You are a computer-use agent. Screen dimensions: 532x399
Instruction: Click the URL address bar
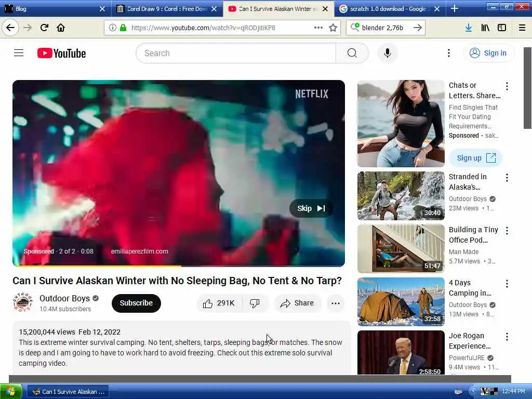[222, 28]
